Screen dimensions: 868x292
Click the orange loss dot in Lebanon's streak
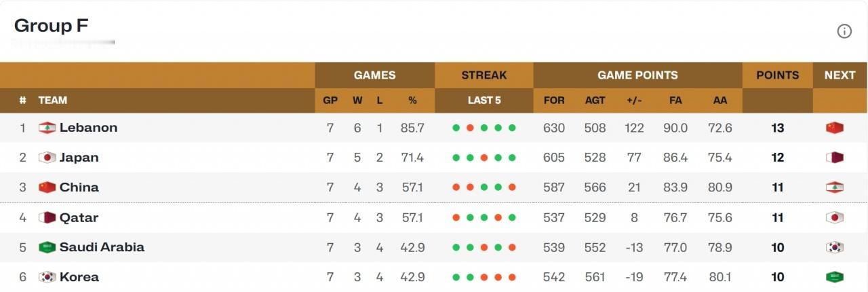pyautogui.click(x=470, y=128)
